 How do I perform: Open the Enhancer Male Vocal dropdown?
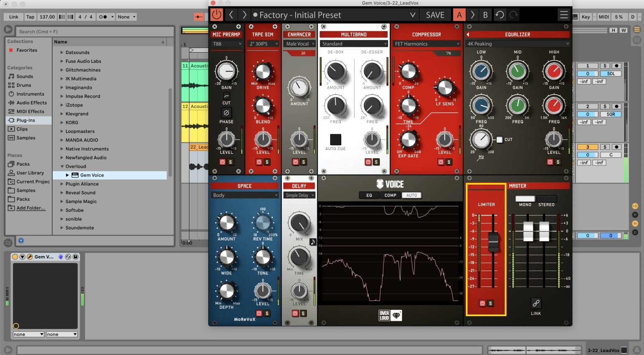[x=299, y=44]
